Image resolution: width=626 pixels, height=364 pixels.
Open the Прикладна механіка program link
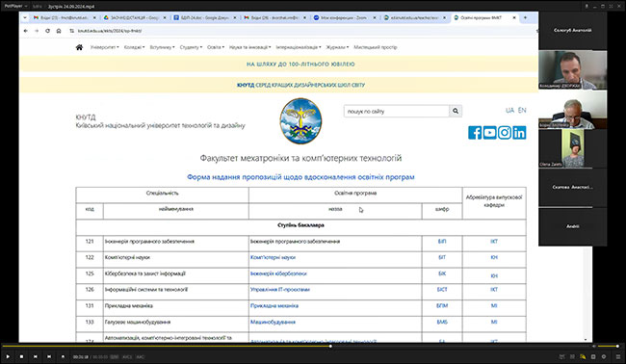[274, 305]
